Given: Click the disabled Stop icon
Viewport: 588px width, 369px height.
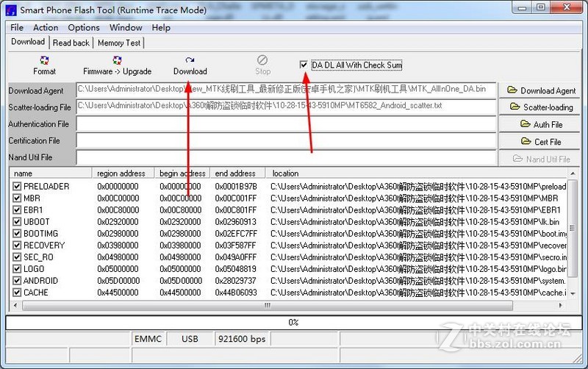Looking at the screenshot, I should click(x=262, y=60).
